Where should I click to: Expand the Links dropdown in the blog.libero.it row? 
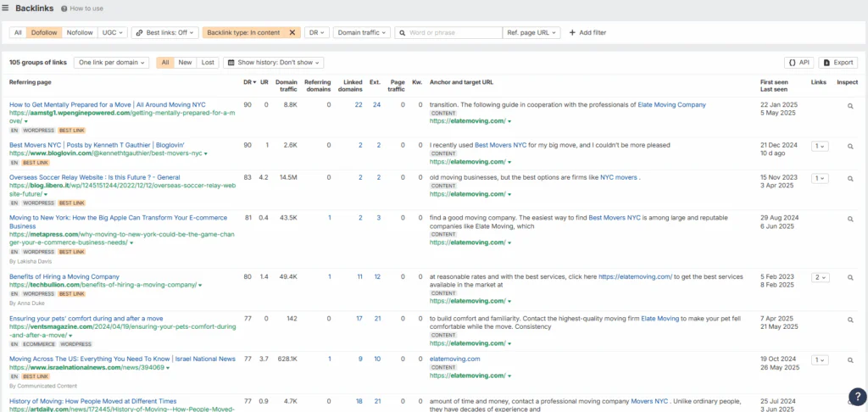(x=820, y=178)
